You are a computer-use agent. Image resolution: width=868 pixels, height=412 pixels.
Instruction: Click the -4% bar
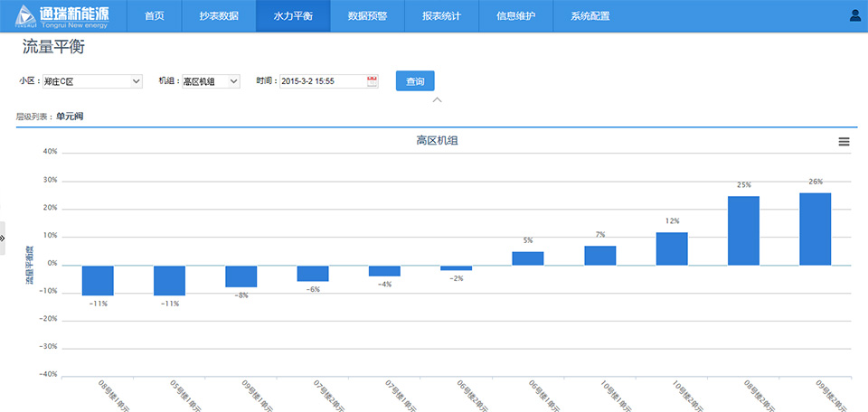point(384,271)
